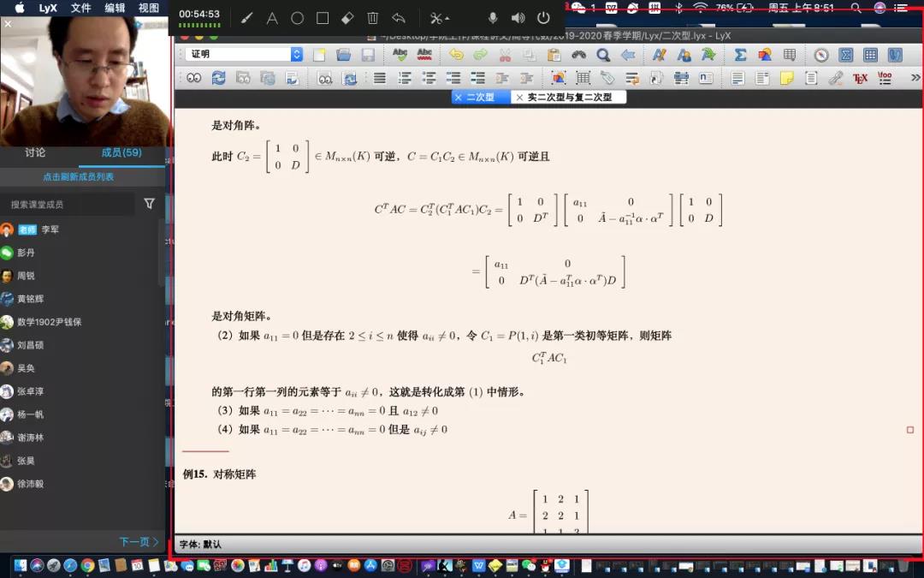924x578 pixels.
Task: Select the brush annotation tool
Action: 247,18
